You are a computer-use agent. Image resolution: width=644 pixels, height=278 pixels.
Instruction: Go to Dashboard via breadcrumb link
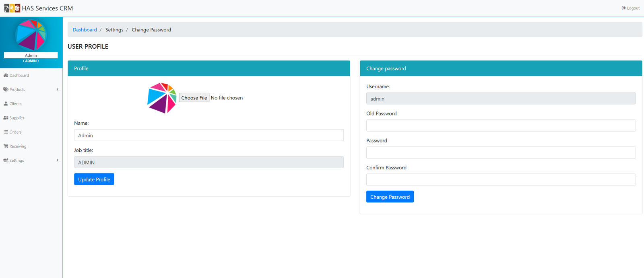pos(85,30)
